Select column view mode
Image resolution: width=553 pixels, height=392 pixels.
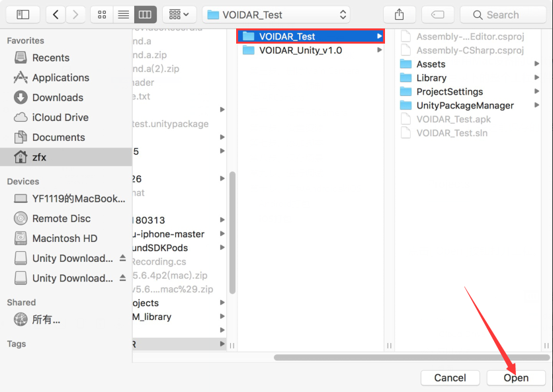tap(144, 14)
